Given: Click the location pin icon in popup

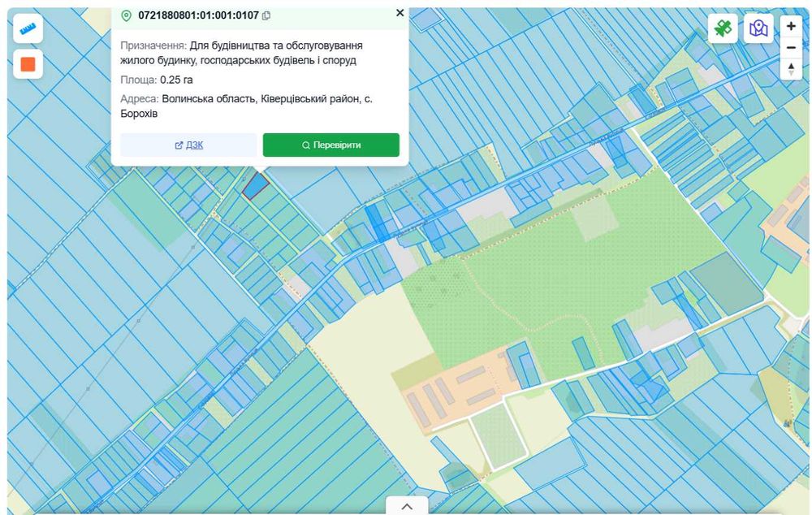Looking at the screenshot, I should (126, 15).
